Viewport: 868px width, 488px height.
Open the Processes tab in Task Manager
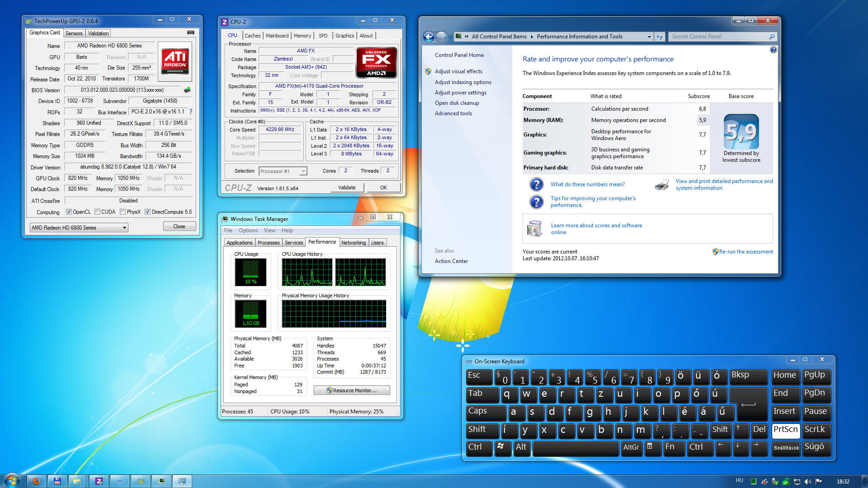[269, 243]
